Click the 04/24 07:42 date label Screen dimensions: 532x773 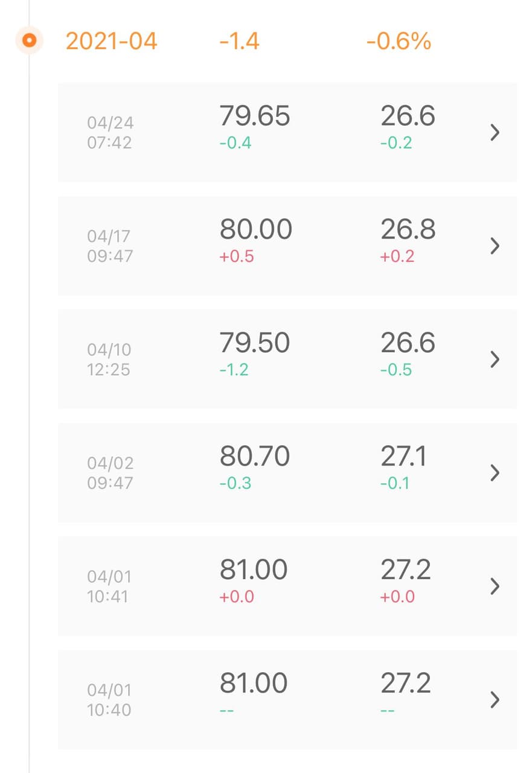pos(109,132)
